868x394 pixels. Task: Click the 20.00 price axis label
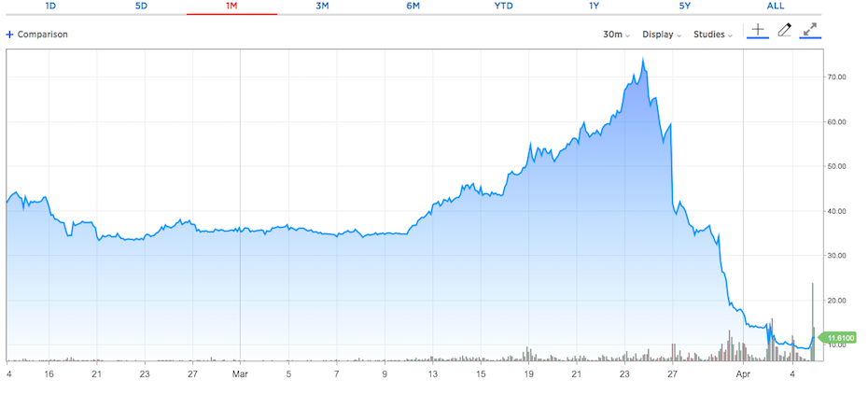click(836, 301)
